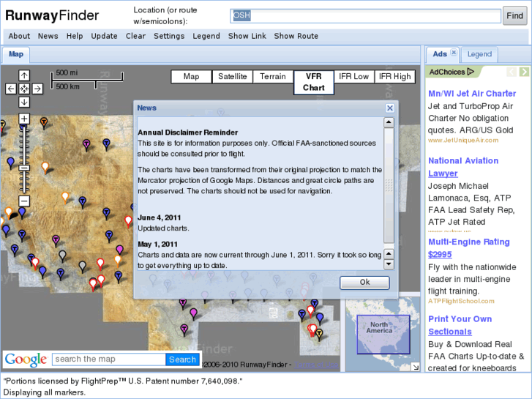
Task: Click the Legend menu item in toolbar
Action: pyautogui.click(x=206, y=36)
